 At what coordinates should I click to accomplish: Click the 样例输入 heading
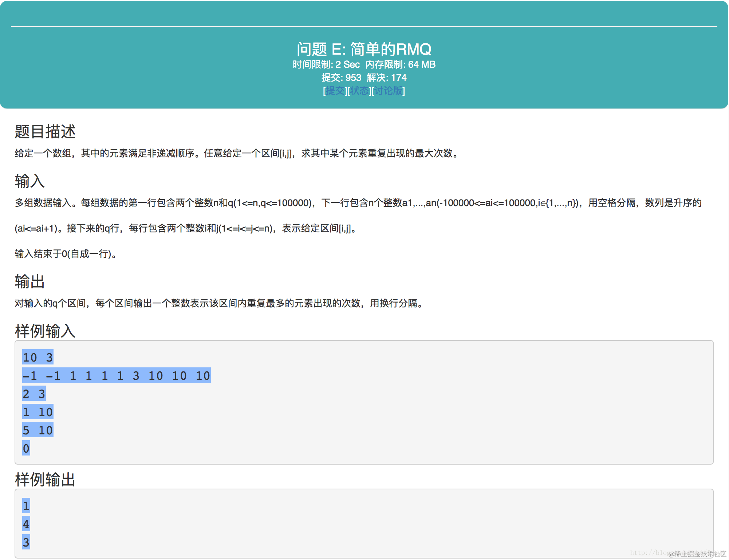[45, 331]
